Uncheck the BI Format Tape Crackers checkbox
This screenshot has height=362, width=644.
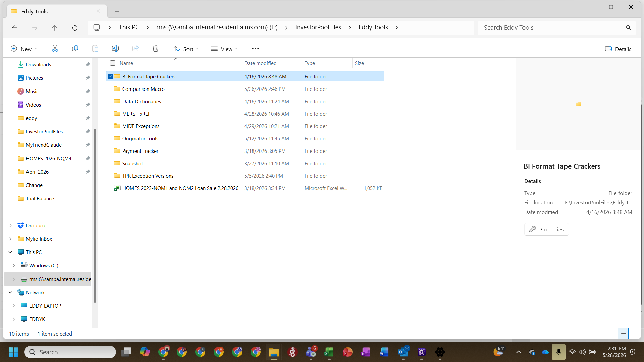tap(110, 76)
